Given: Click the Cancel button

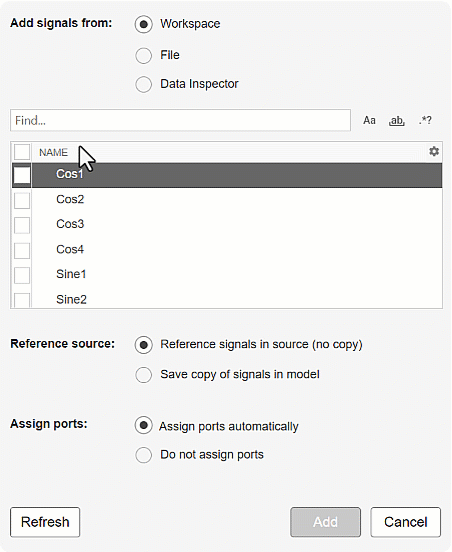Looking at the screenshot, I should pos(406,522).
